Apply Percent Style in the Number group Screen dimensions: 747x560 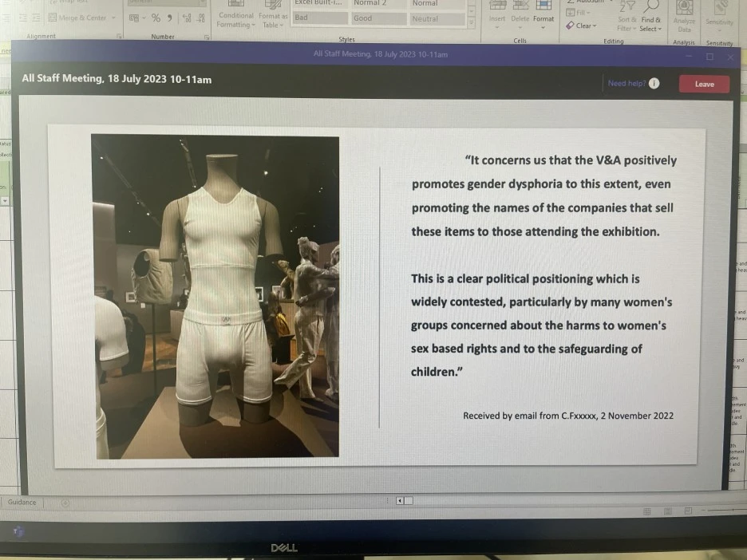pos(156,18)
